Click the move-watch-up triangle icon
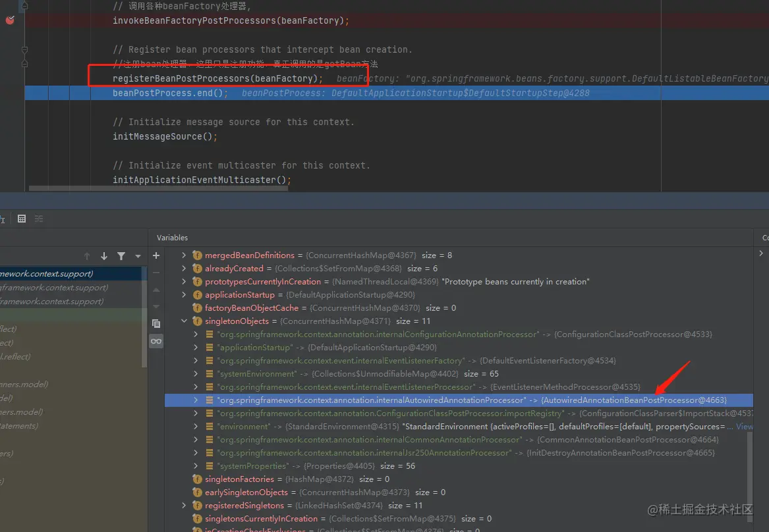The image size is (769, 532). click(156, 290)
